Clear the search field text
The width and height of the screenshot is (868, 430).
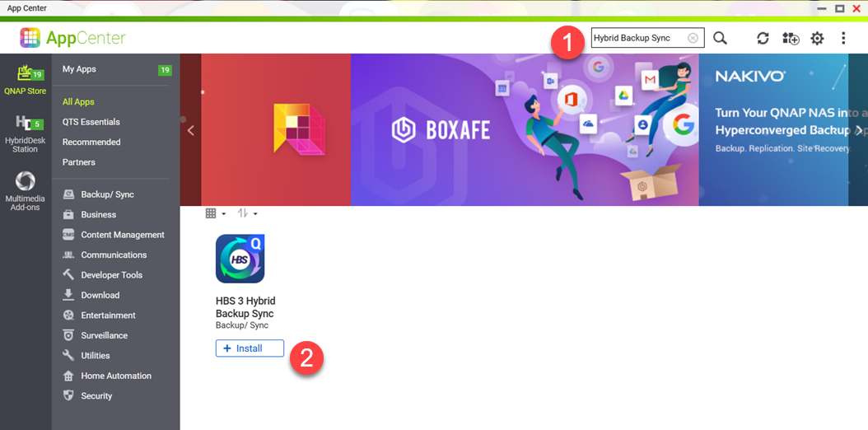[693, 38]
